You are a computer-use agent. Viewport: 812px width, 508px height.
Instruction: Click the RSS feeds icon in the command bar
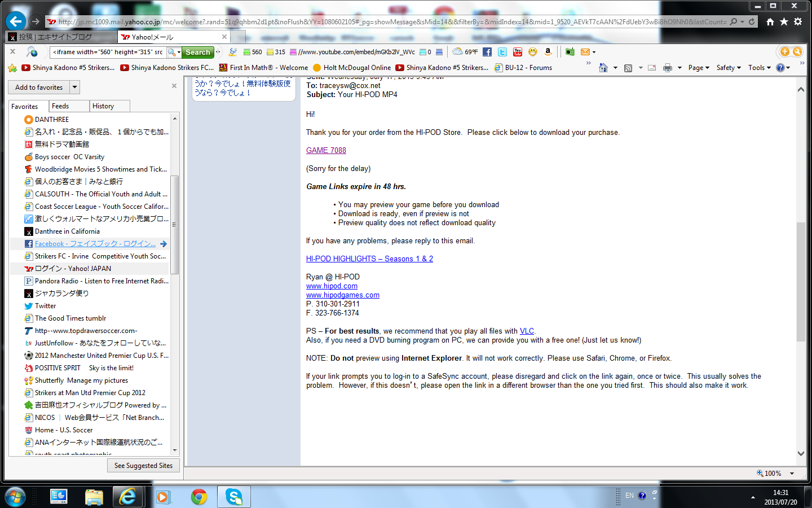[628, 68]
